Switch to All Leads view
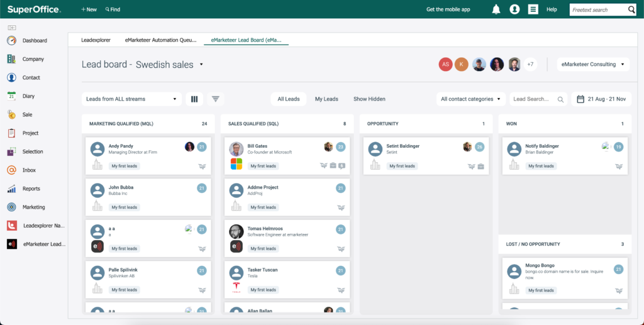Viewport: 644px width, 325px height. 289,99
